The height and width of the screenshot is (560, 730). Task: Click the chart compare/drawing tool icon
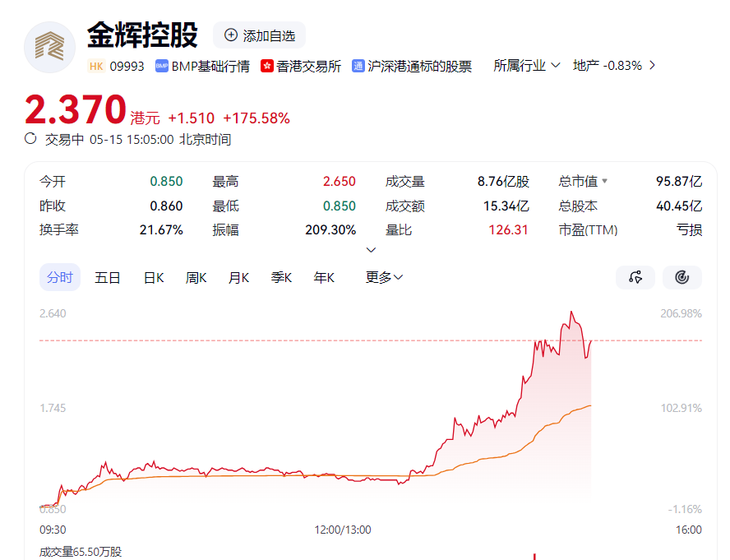[635, 277]
